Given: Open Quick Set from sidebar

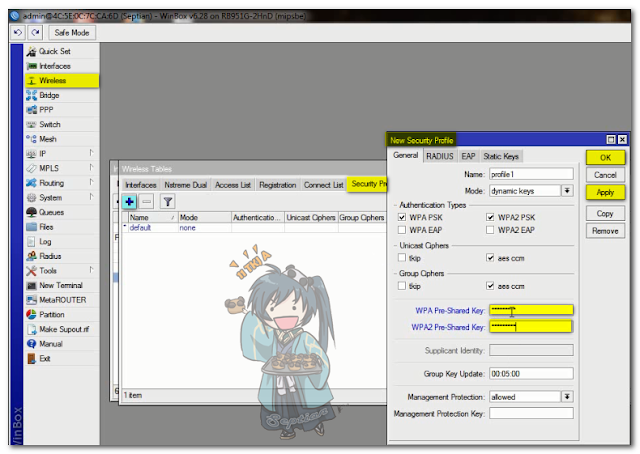Looking at the screenshot, I should [x=62, y=51].
